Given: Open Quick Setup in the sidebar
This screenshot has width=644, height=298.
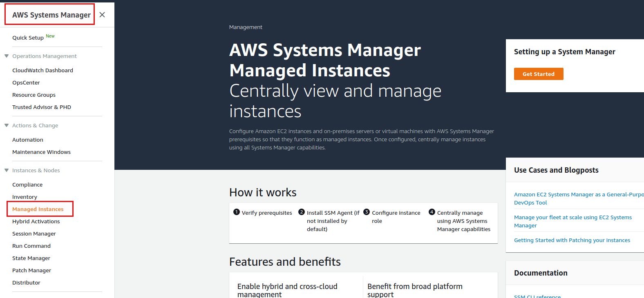Looking at the screenshot, I should point(28,38).
